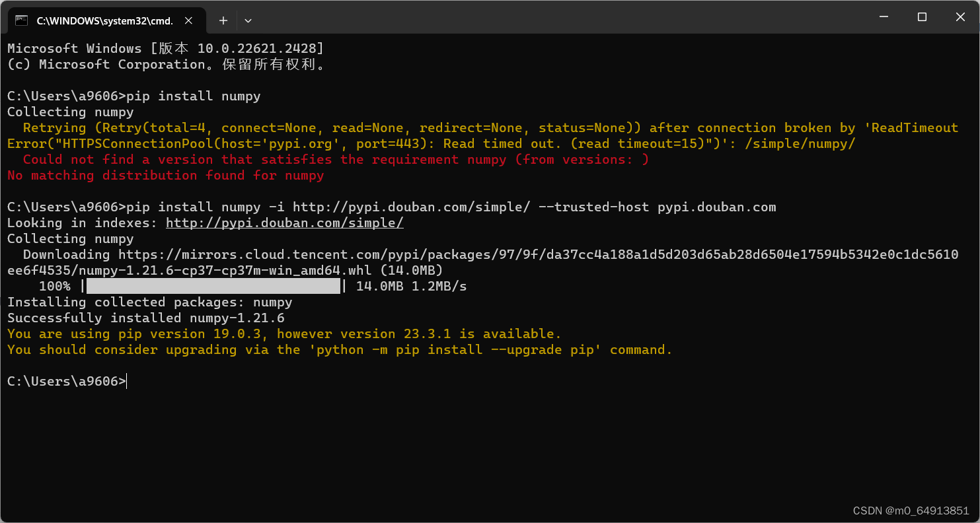Screen dimensions: 980x523
Task: Click the yellow pip upgrade warning line
Action: tap(283, 333)
